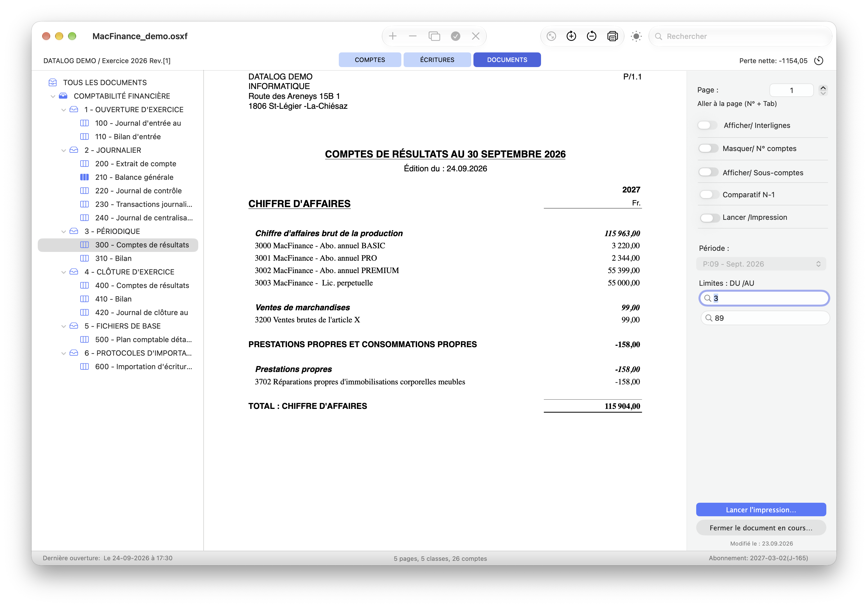Image resolution: width=868 pixels, height=607 pixels.
Task: Collapse the 4 - CLÔTURE D'EXERCICE chevron
Action: [x=64, y=272]
